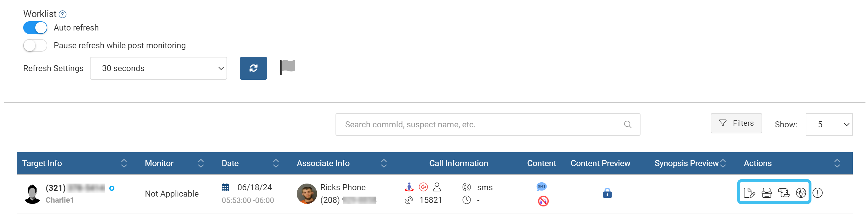Open the Worklist help question mark

(x=63, y=14)
